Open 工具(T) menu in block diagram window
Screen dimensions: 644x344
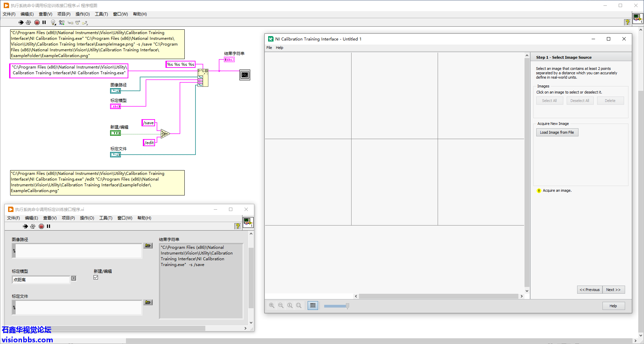[x=101, y=14]
